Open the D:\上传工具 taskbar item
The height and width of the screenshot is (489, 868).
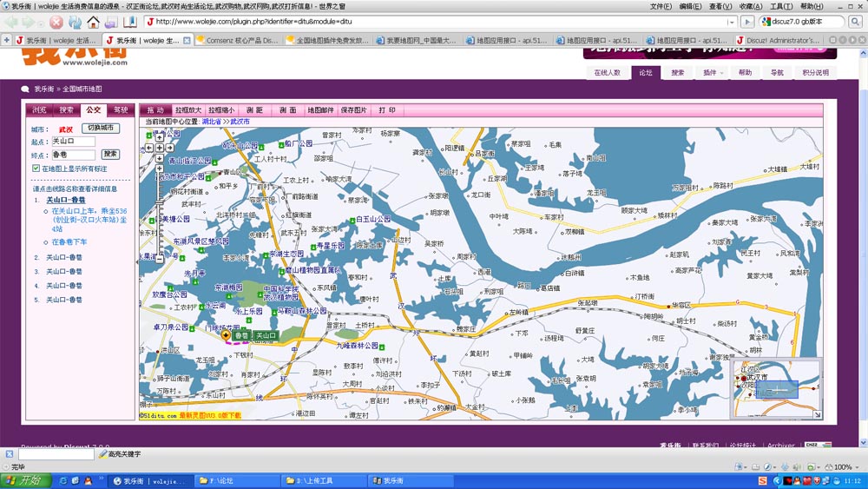point(324,480)
